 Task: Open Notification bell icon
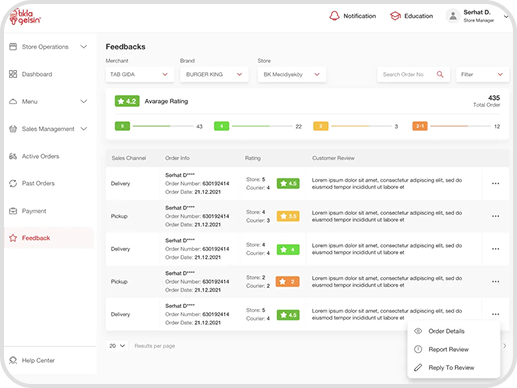tap(334, 16)
